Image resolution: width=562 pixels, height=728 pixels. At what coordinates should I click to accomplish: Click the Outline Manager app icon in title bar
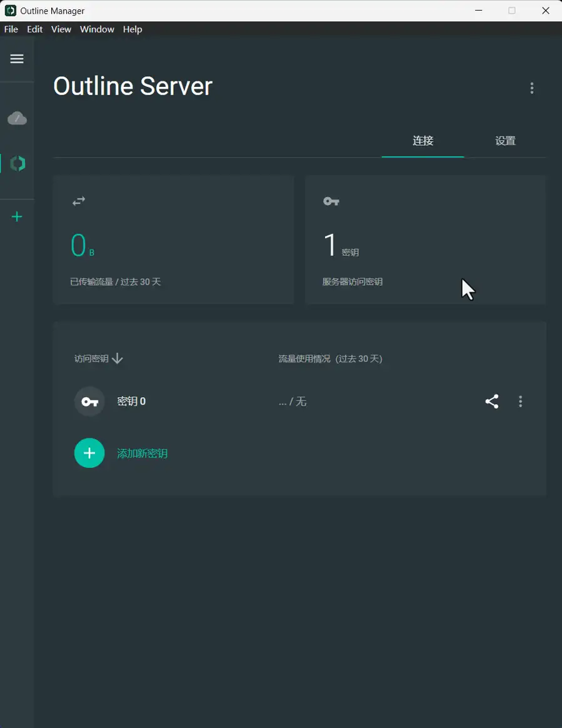point(10,11)
